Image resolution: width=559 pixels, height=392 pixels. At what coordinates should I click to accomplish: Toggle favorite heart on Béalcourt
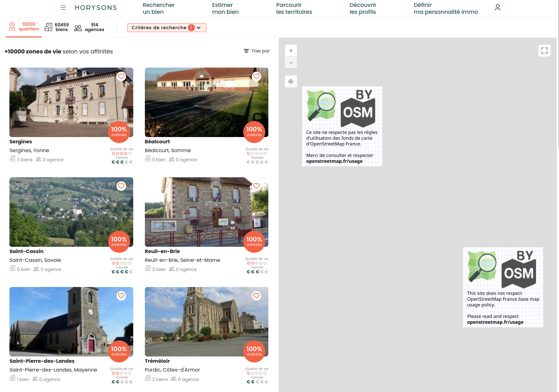(x=256, y=76)
